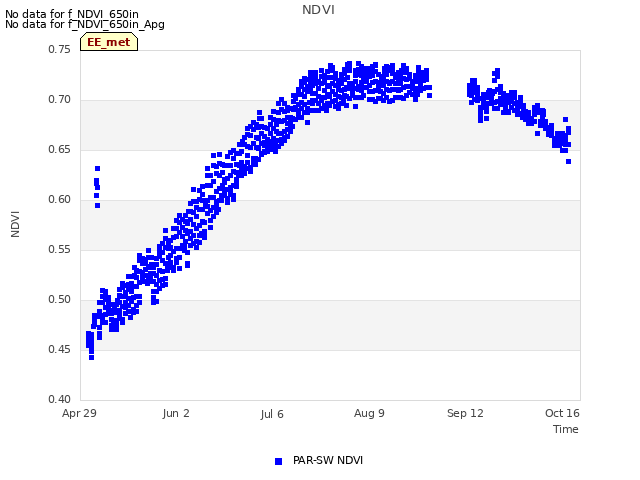Image resolution: width=640 pixels, height=480 pixels.
Task: Click the EE_met label tag
Action: [109, 42]
